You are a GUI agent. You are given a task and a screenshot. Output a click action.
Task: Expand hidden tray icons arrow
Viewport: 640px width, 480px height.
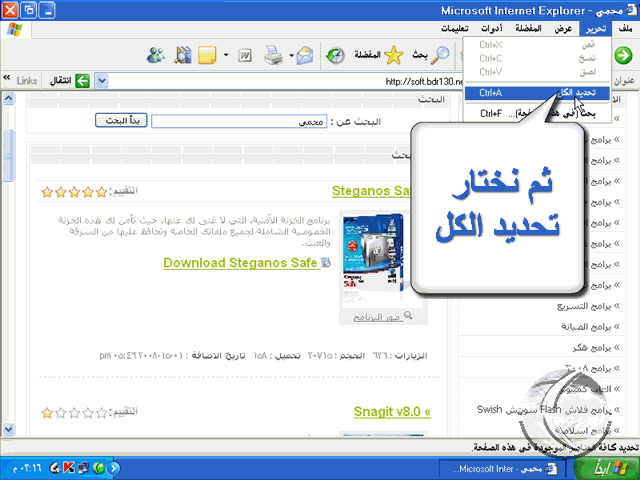[x=115, y=468]
